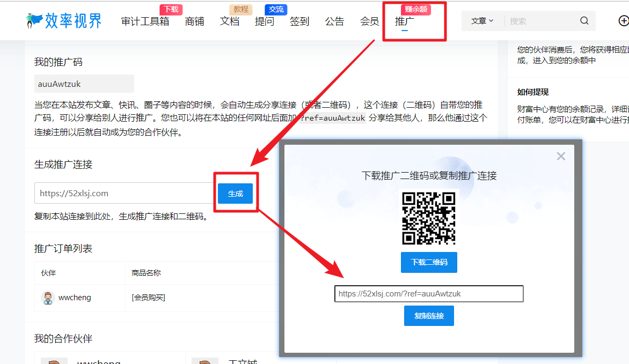This screenshot has width=629, height=364.
Task: Click the blue 生成 button
Action: (x=236, y=194)
